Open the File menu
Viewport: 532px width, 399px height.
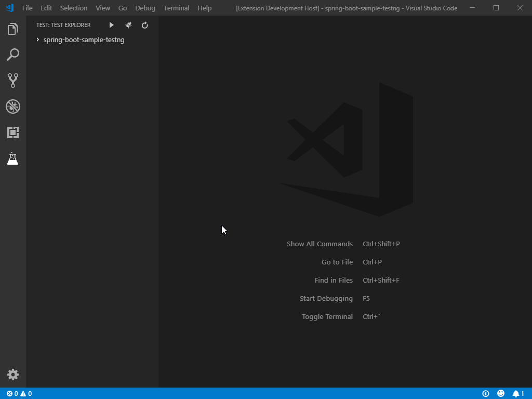(27, 8)
